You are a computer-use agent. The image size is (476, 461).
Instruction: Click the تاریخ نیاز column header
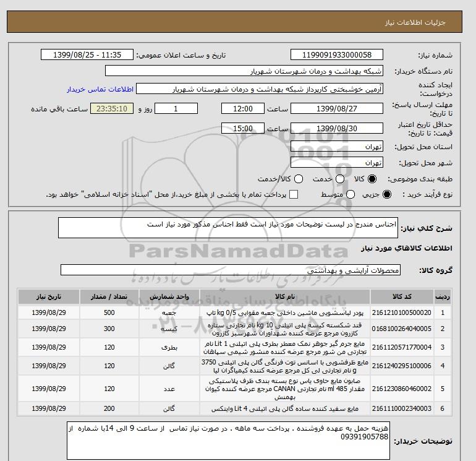pos(49,296)
